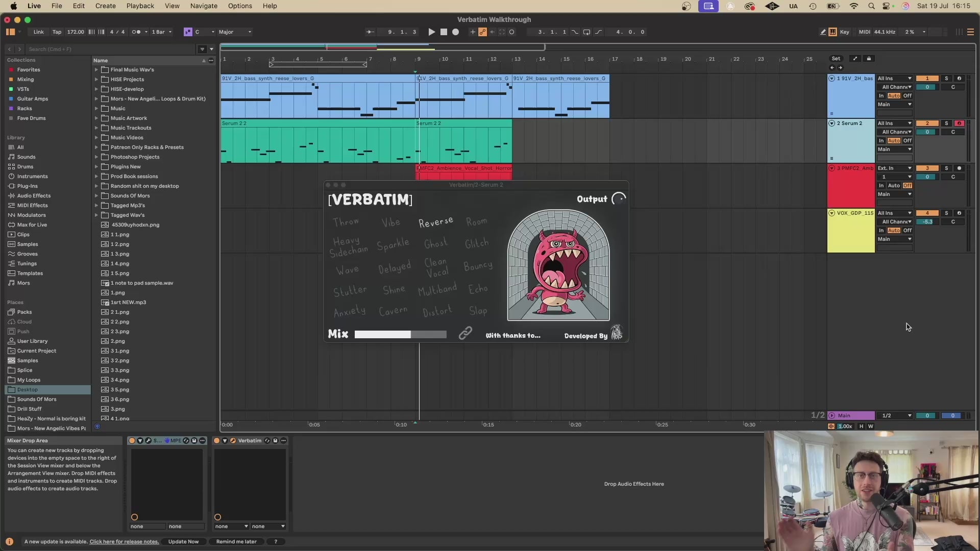This screenshot has width=980, height=551.
Task: Toggle the metronome in the control bar
Action: click(x=136, y=32)
